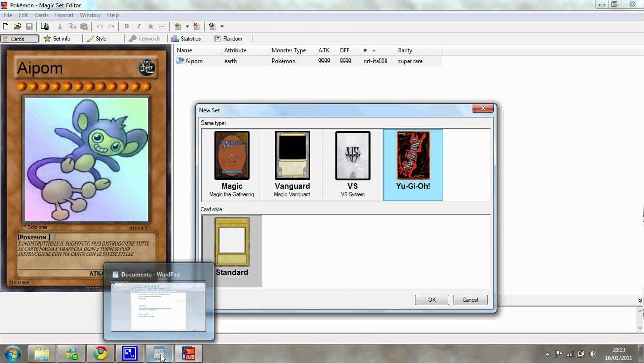Switch to the Keywords tab
644x363 pixels.
(x=145, y=39)
